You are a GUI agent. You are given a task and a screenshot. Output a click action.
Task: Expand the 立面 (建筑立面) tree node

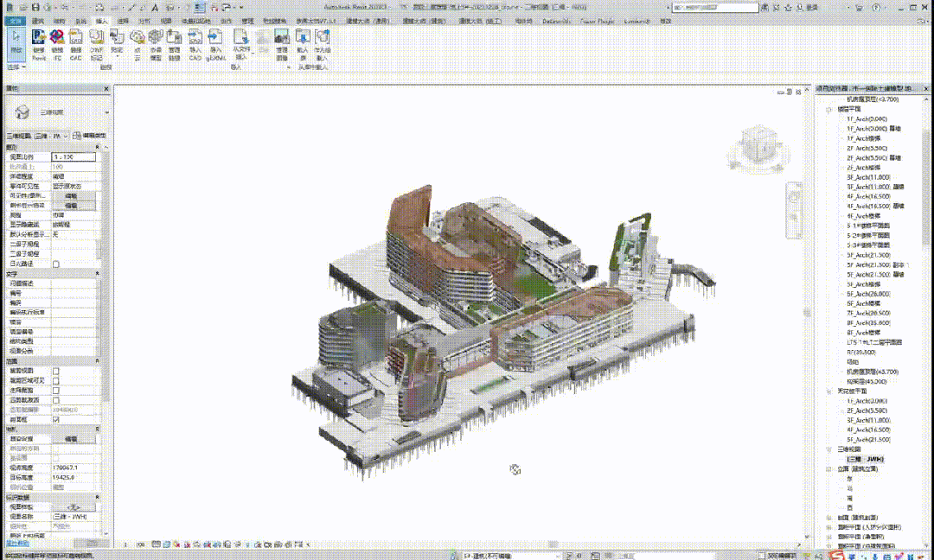pyautogui.click(x=828, y=468)
